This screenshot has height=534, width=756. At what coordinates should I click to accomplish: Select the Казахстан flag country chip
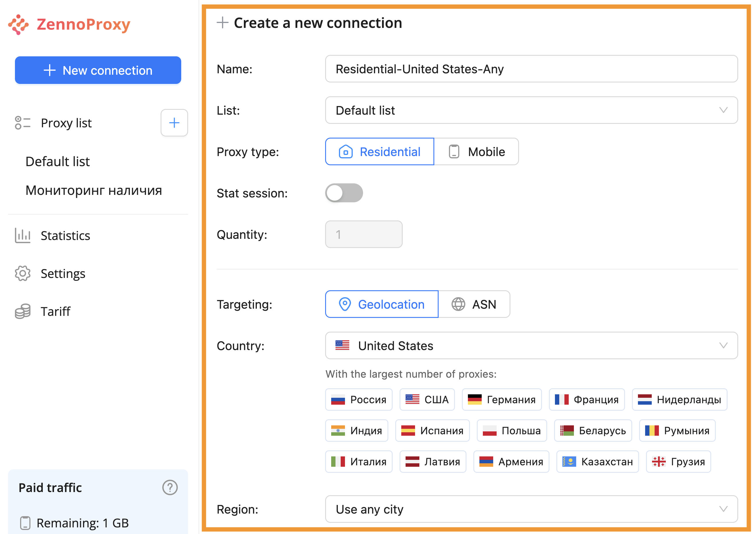pos(597,462)
